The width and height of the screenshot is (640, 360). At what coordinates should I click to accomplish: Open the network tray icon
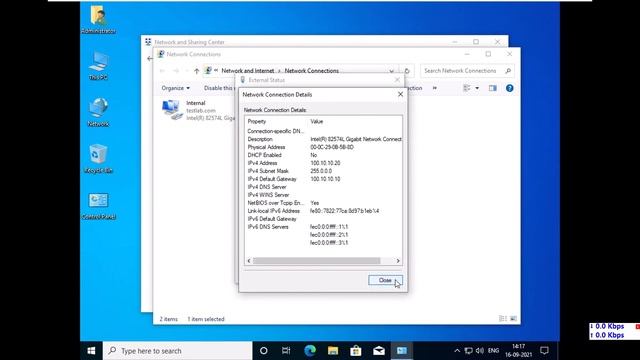469,351
